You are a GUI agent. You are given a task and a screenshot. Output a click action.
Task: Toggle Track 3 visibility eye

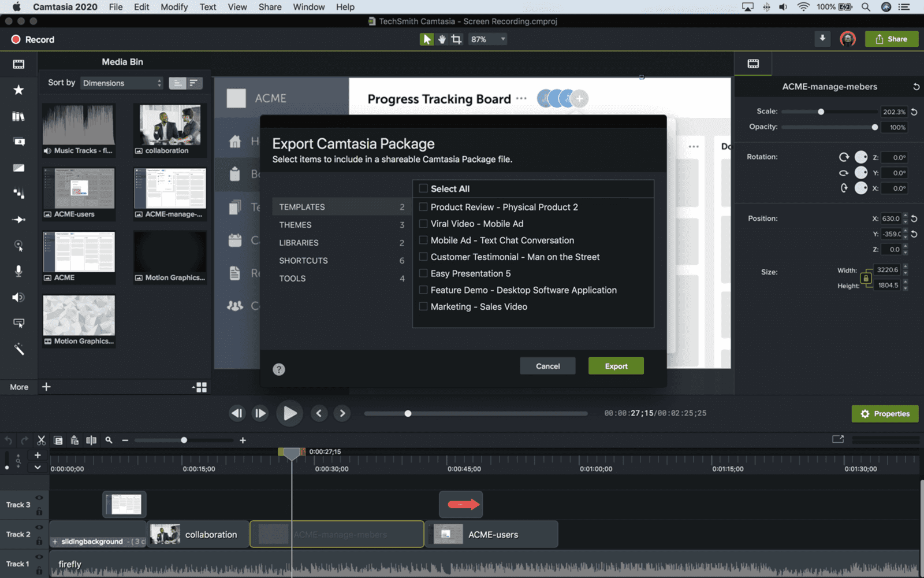click(x=39, y=498)
